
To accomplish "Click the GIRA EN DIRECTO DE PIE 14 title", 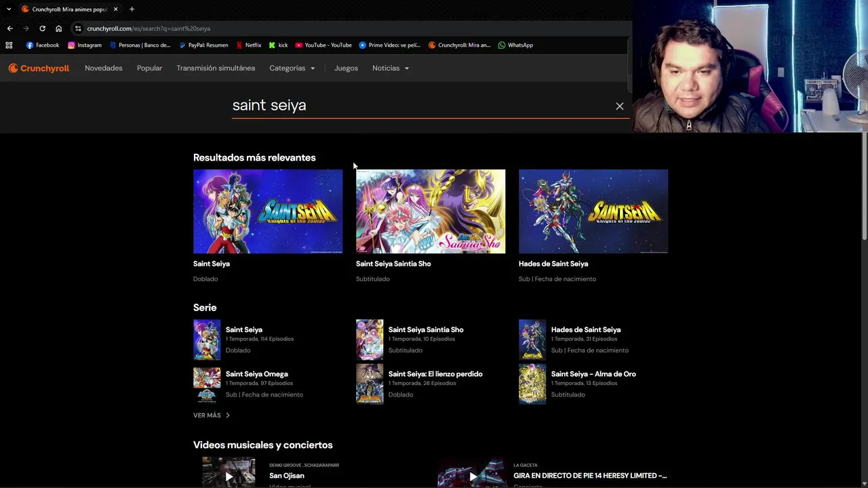I will 590,476.
